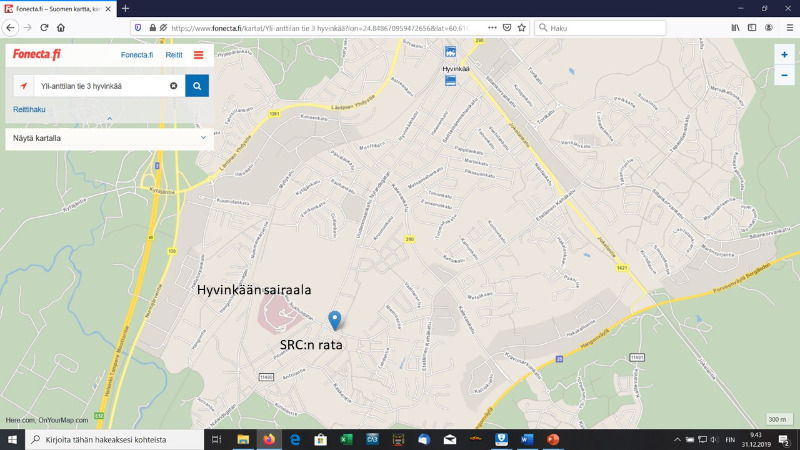Click the blue search magnifier button
800x450 pixels.
(x=197, y=86)
